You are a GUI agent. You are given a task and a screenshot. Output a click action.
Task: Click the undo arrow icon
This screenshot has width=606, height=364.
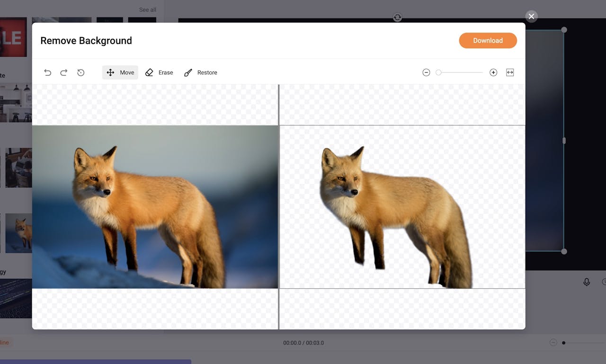(47, 72)
